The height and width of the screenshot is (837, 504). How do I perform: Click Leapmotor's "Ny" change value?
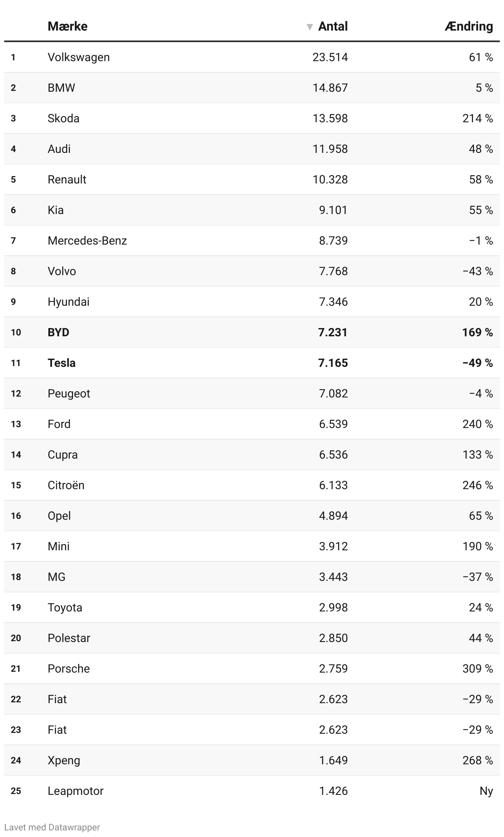[486, 791]
